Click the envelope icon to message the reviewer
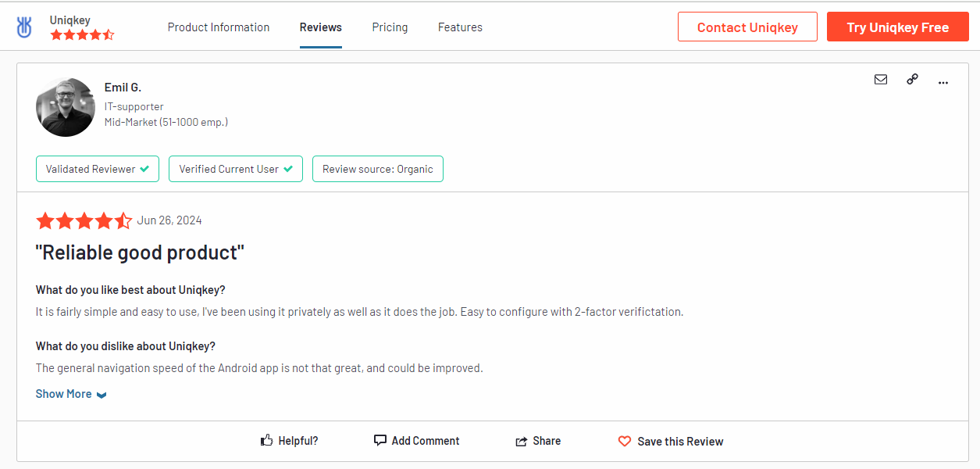Image resolution: width=980 pixels, height=469 pixels. click(x=881, y=79)
